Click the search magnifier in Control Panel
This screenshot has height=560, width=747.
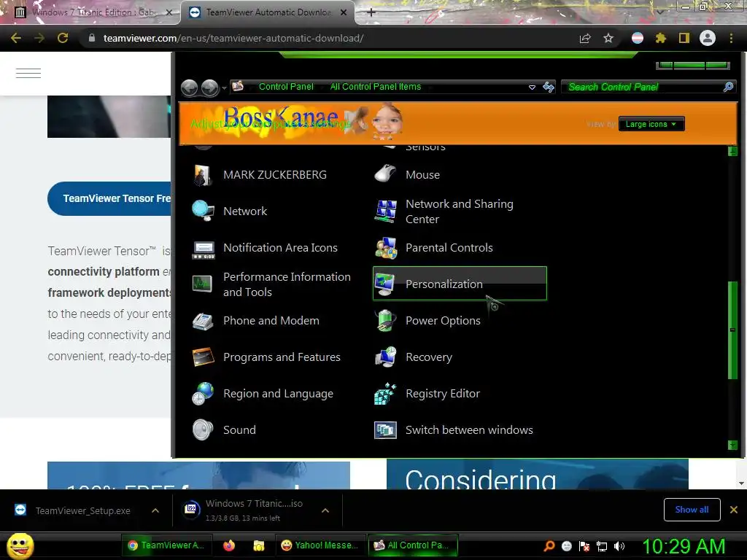coord(728,87)
